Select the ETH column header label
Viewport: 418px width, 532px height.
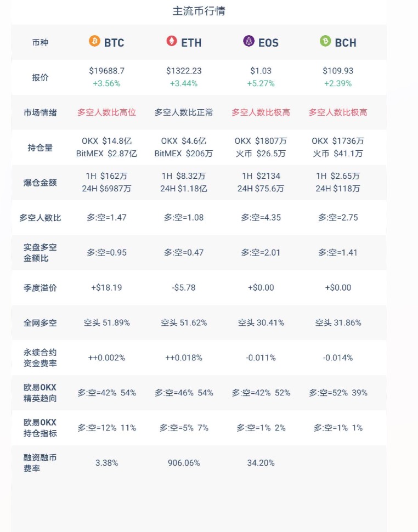click(x=191, y=42)
